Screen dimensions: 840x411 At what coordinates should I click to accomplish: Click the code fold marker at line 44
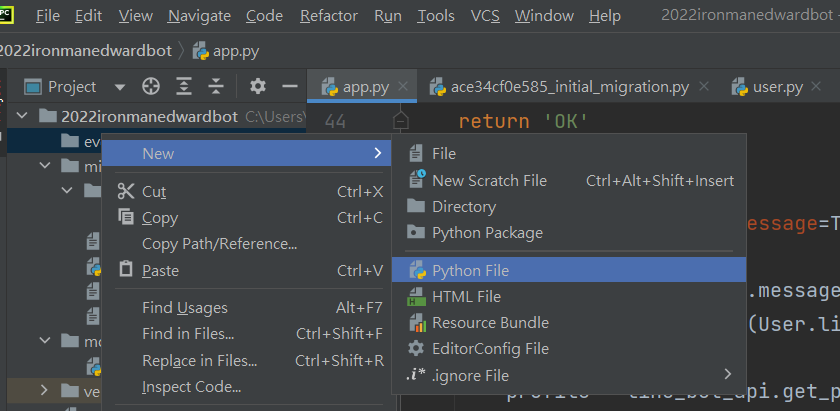click(400, 121)
